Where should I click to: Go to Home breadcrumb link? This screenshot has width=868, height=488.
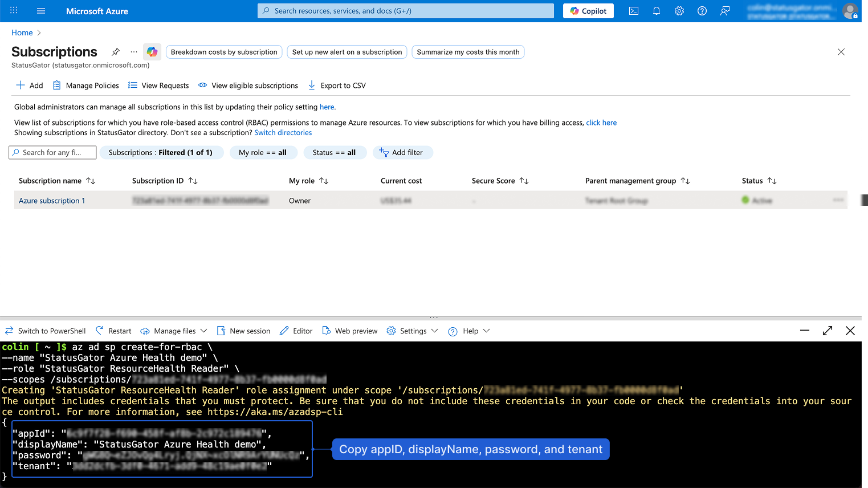tap(22, 32)
